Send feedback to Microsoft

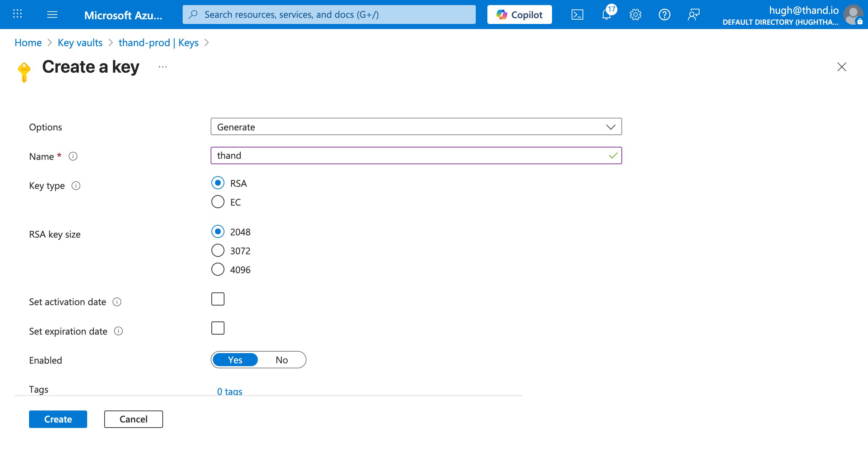693,15
